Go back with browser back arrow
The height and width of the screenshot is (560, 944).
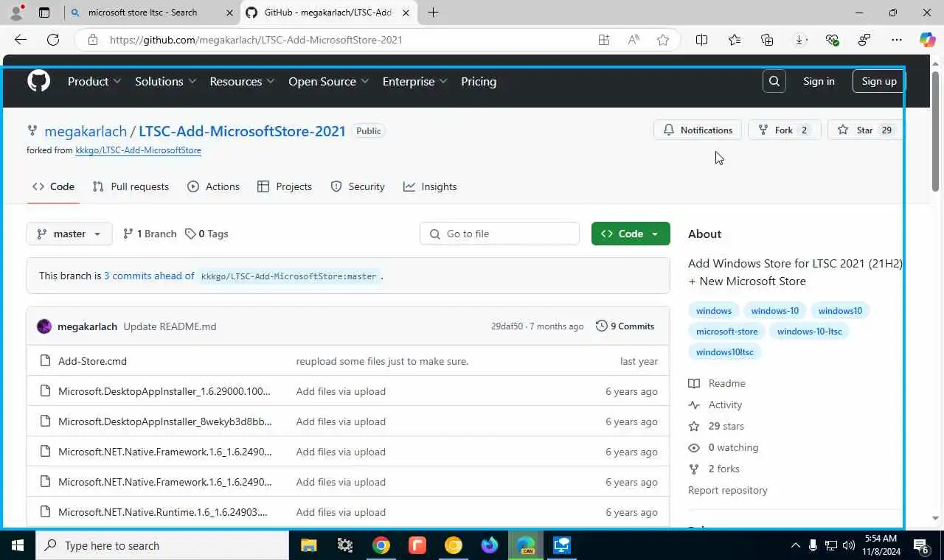(21, 40)
